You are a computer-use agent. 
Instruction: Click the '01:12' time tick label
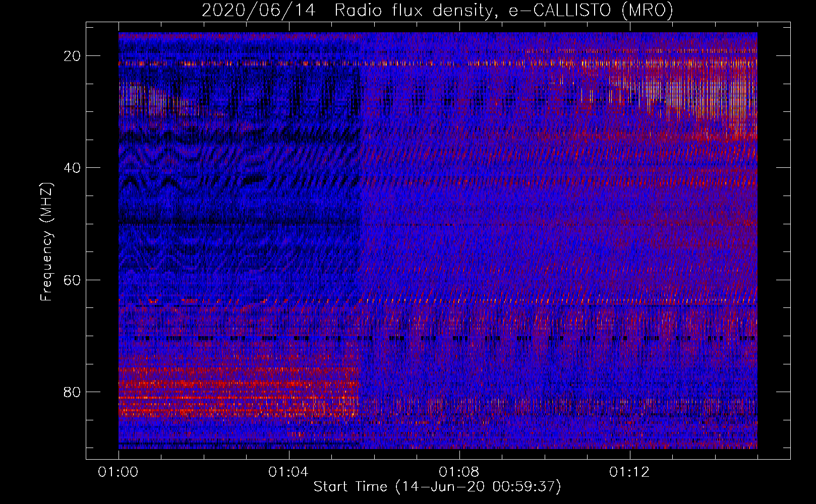pyautogui.click(x=629, y=472)
